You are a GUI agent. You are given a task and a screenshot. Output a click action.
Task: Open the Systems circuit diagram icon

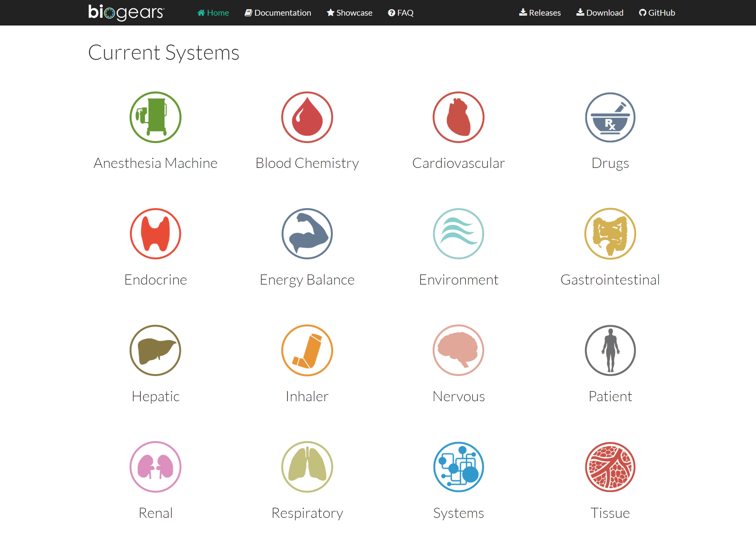[x=458, y=467]
